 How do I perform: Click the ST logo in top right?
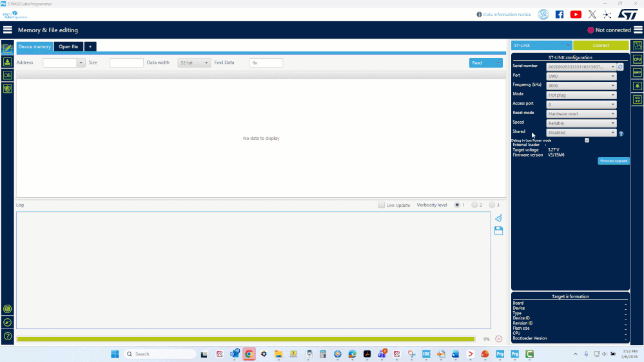tap(628, 14)
